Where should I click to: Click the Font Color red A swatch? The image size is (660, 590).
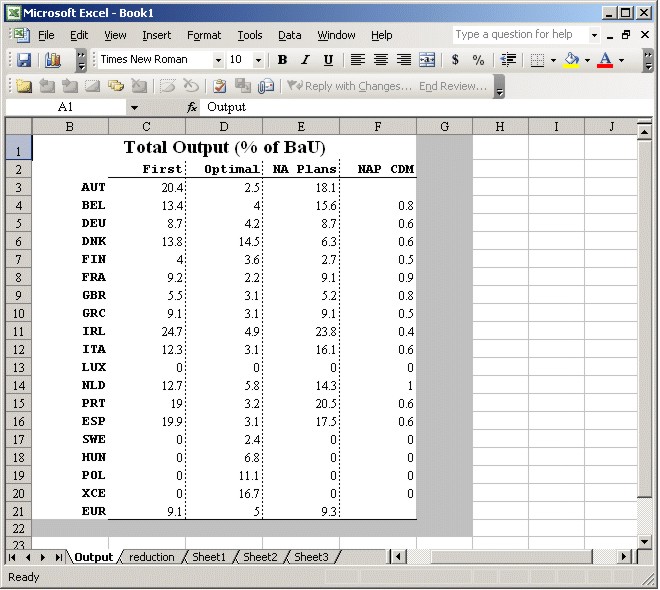604,60
